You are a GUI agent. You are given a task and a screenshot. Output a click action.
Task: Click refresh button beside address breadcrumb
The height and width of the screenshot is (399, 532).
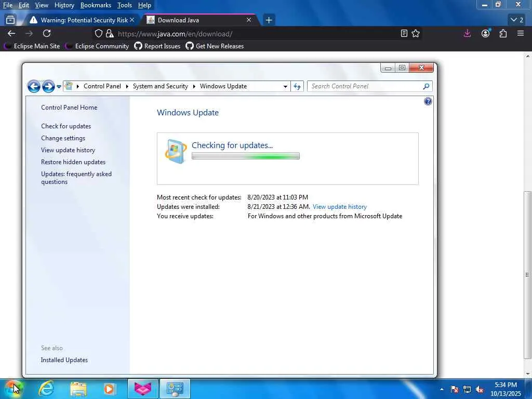click(297, 86)
